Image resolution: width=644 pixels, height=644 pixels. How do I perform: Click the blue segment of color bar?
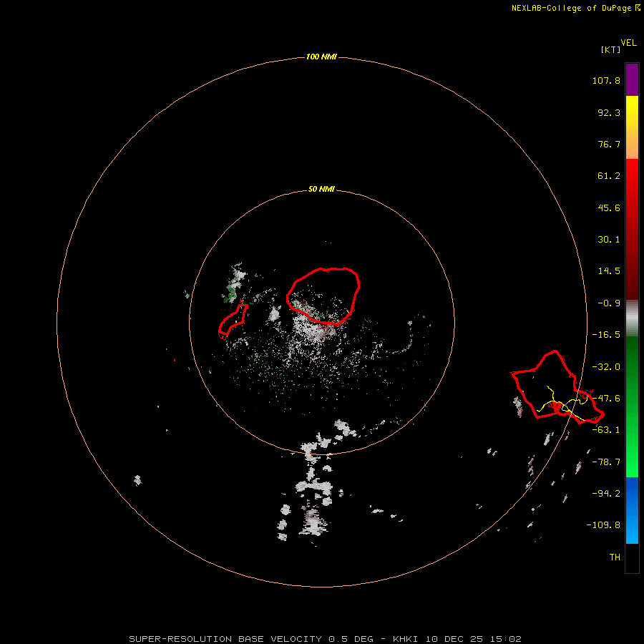click(x=632, y=510)
